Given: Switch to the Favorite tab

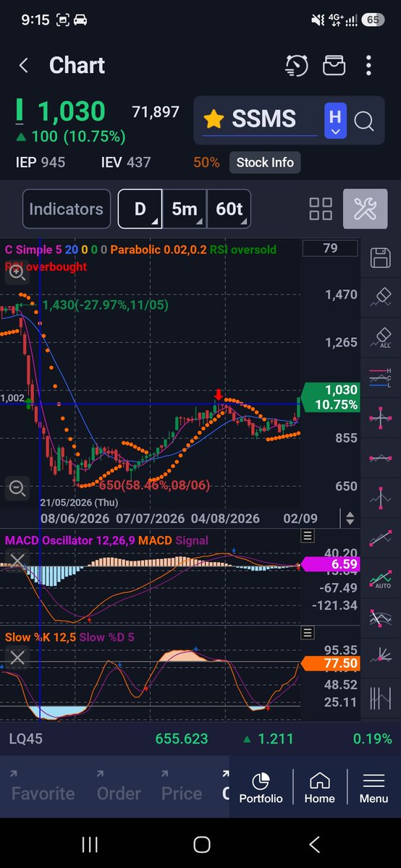Looking at the screenshot, I should tap(43, 793).
